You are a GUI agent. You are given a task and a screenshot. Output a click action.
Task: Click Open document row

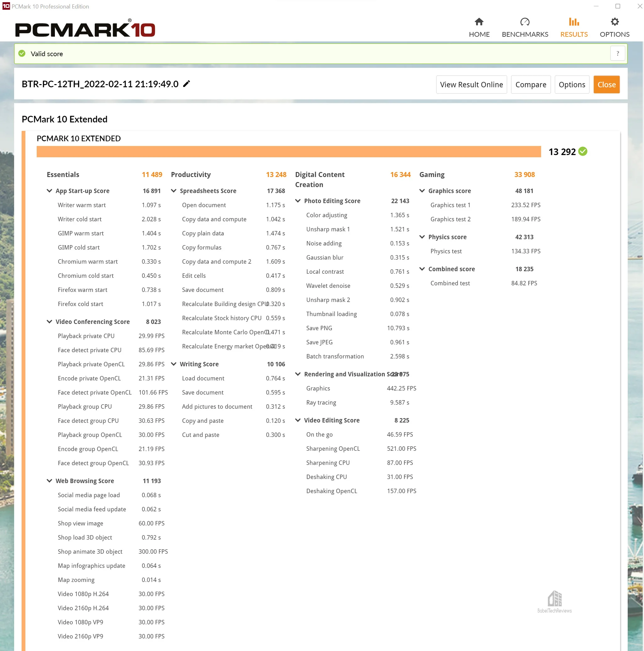(233, 205)
